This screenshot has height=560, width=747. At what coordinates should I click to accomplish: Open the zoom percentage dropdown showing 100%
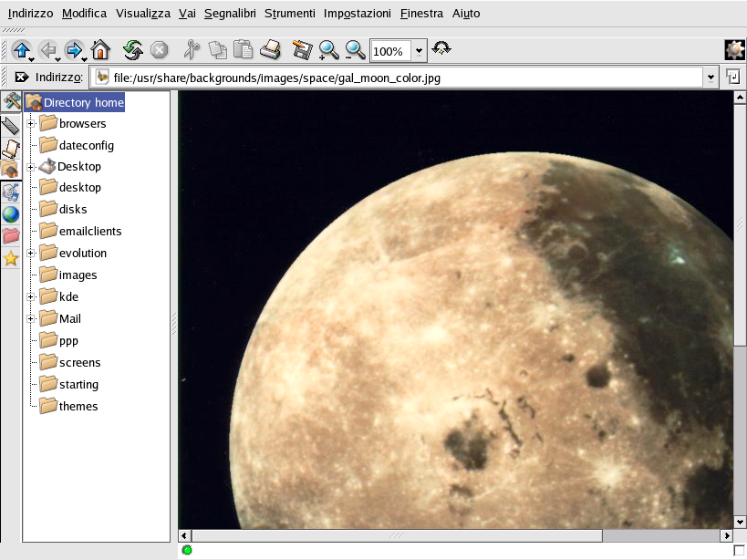[419, 51]
